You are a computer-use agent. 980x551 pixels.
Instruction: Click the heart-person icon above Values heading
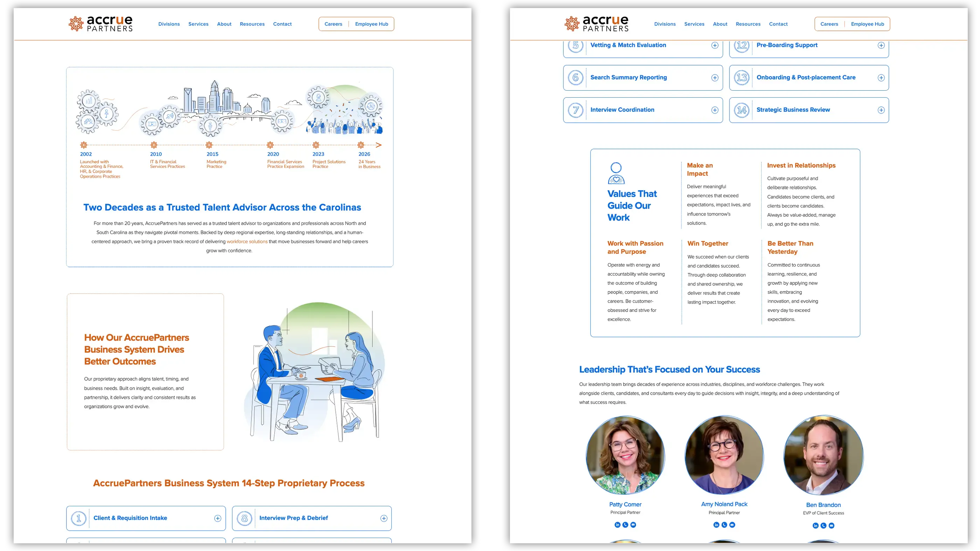(x=616, y=174)
